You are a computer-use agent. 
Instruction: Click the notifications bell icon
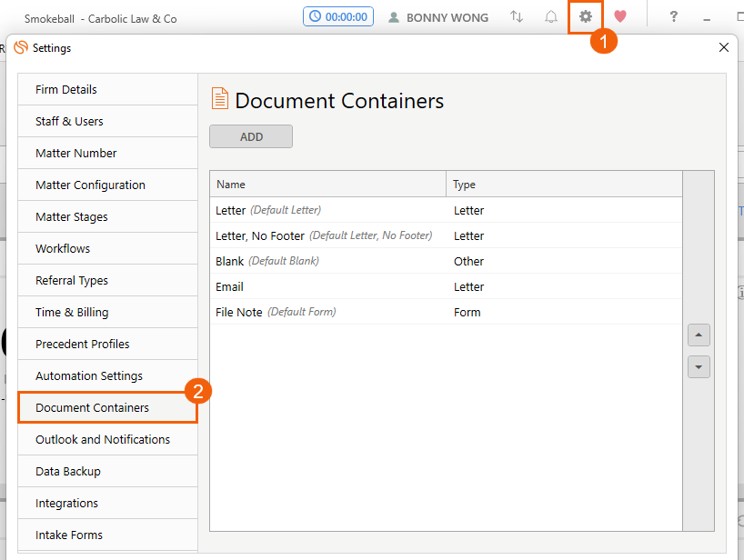click(x=551, y=16)
